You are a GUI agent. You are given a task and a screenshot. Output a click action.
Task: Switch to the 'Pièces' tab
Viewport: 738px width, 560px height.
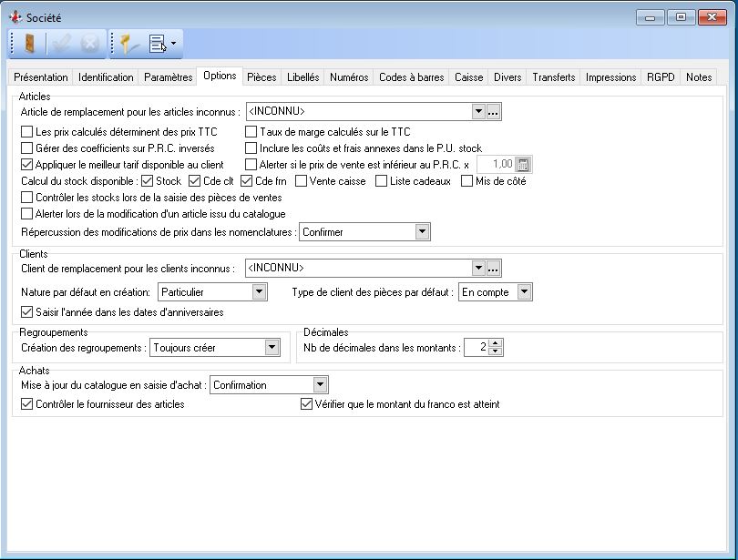(261, 77)
